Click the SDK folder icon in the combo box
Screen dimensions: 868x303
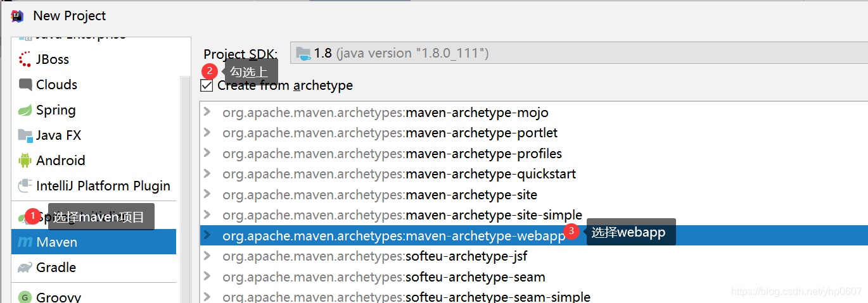[x=303, y=53]
